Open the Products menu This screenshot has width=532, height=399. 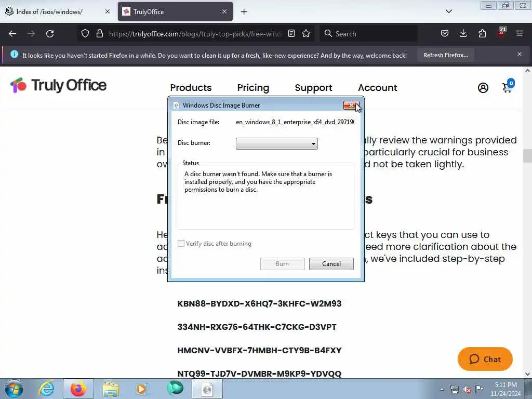(191, 87)
